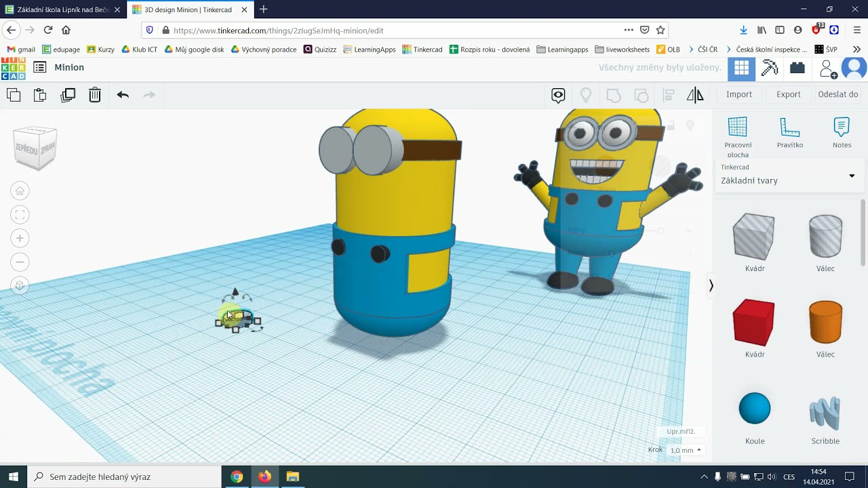Open the Bricks mode icon
The width and height of the screenshot is (868, 488).
pyautogui.click(x=797, y=68)
